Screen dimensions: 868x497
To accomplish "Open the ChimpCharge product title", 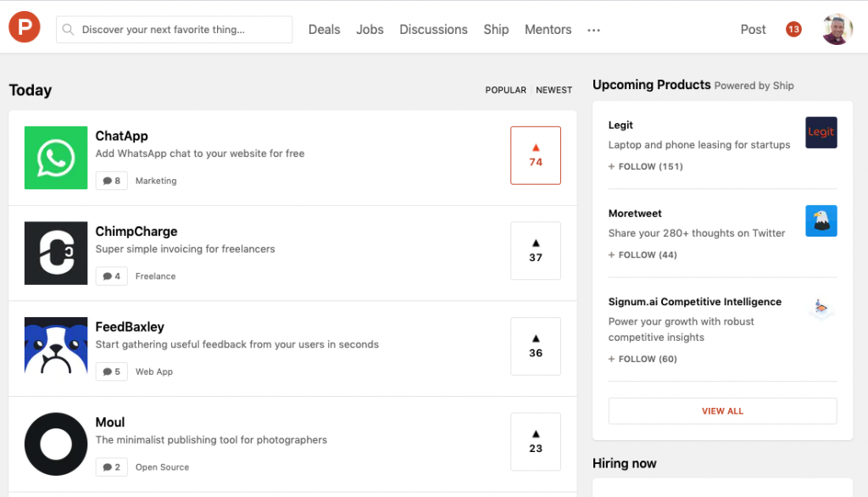I will tap(136, 231).
